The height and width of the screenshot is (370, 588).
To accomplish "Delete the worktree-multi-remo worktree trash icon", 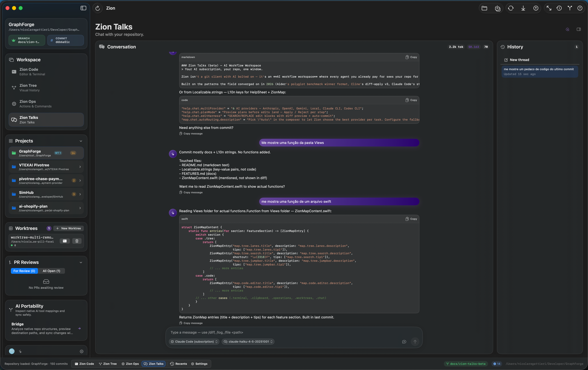I will pos(77,241).
